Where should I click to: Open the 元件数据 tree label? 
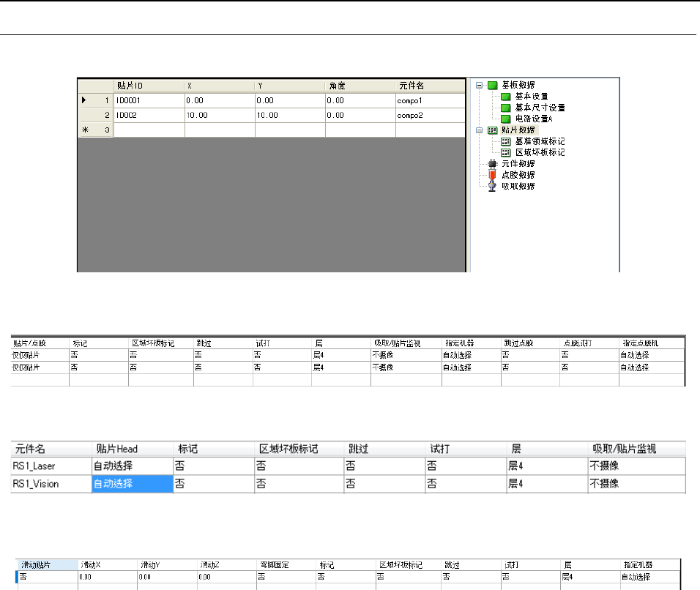[518, 164]
